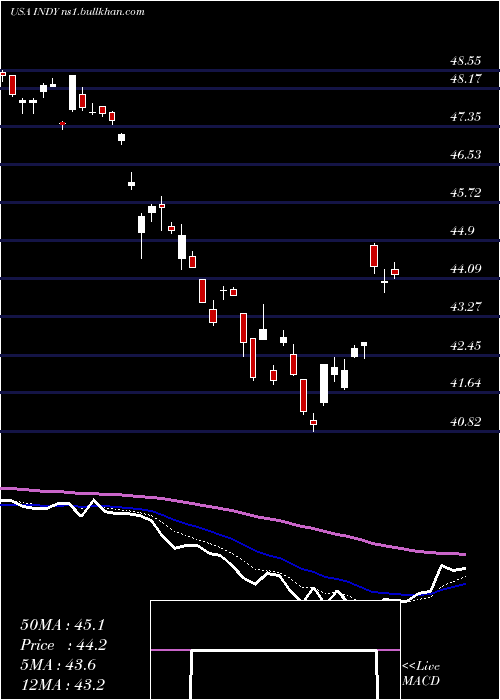
Task: Click the 42.45 price level label
Action: 465,346
